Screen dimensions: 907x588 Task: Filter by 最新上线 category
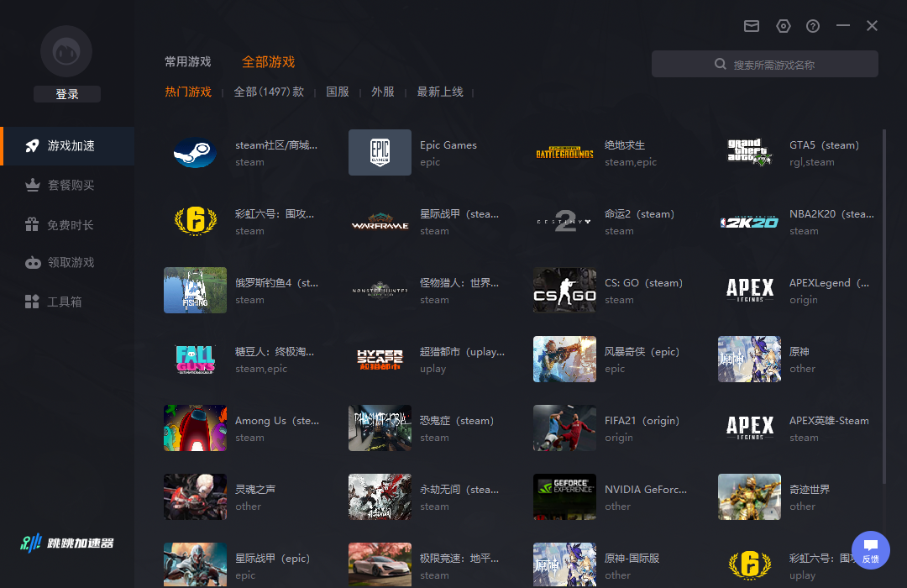point(440,92)
